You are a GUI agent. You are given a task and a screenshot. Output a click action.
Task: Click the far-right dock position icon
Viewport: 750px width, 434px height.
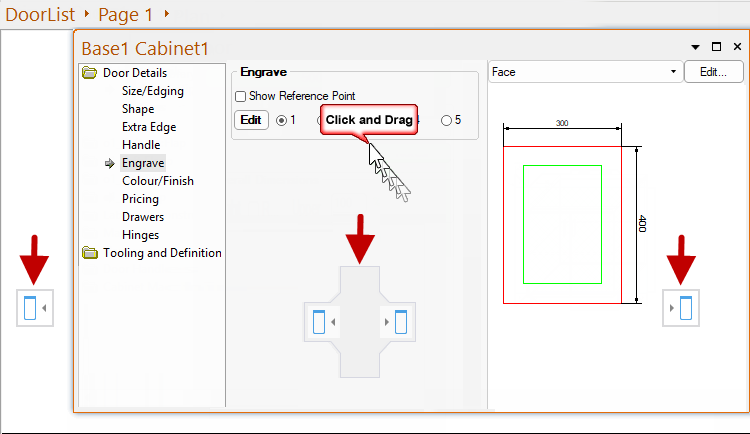click(x=682, y=308)
